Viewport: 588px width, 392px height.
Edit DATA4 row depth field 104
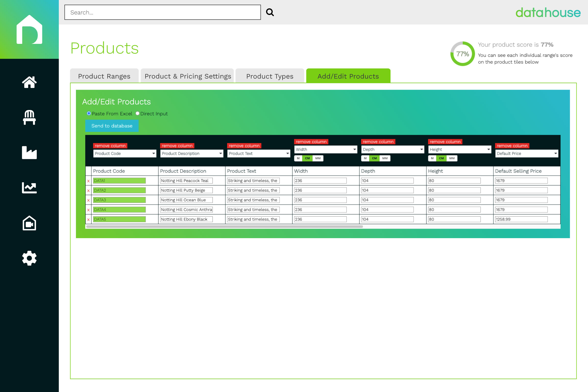(x=387, y=209)
